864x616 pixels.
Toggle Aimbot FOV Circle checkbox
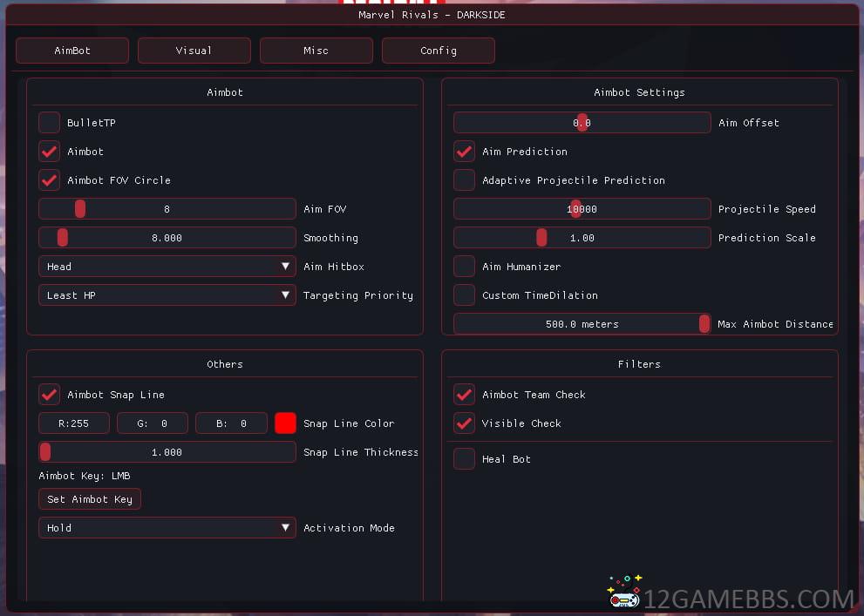coord(49,180)
